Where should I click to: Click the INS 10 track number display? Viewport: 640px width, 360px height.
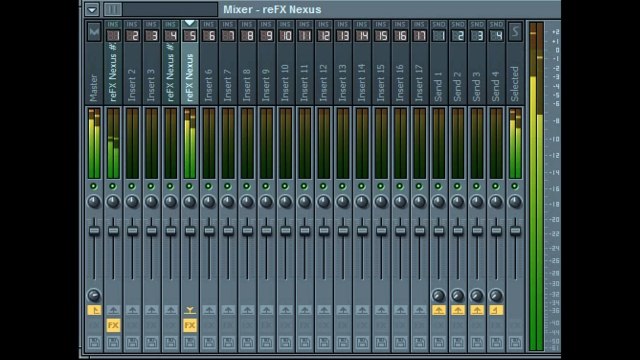[286, 36]
